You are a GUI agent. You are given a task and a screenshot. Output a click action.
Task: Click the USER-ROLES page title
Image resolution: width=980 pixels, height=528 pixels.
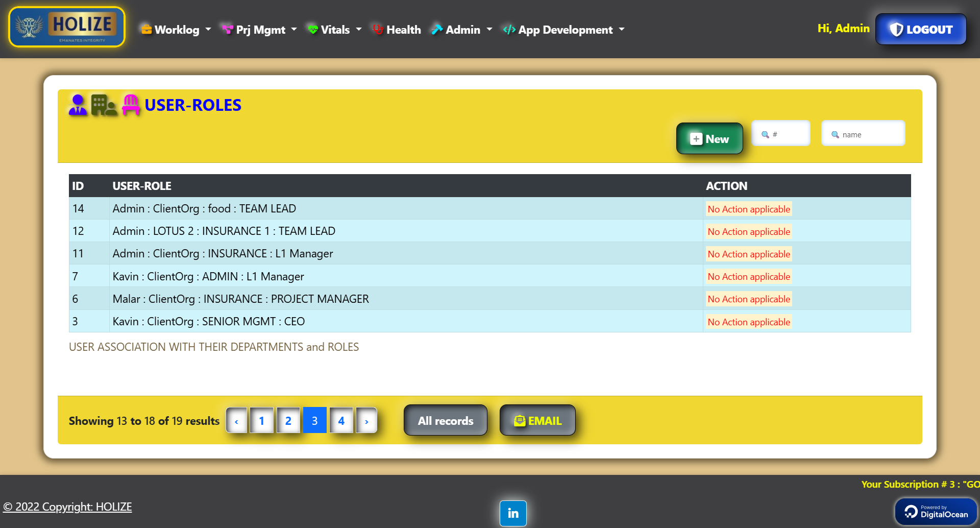point(193,105)
